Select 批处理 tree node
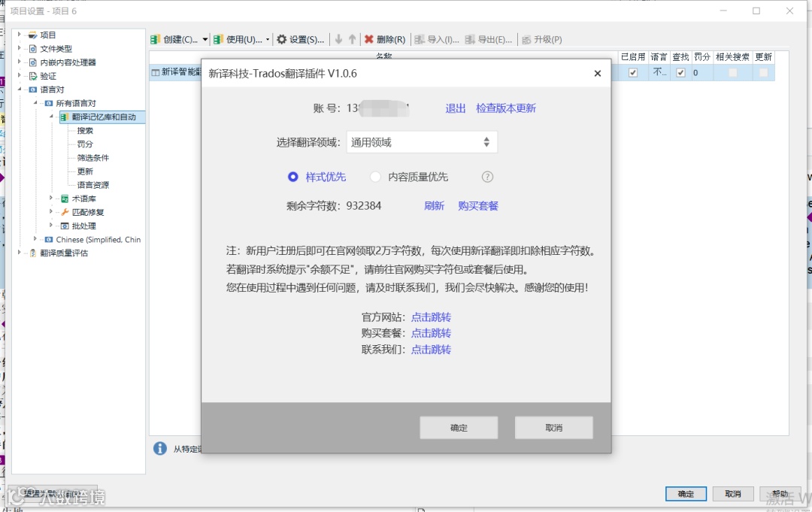 tap(83, 226)
